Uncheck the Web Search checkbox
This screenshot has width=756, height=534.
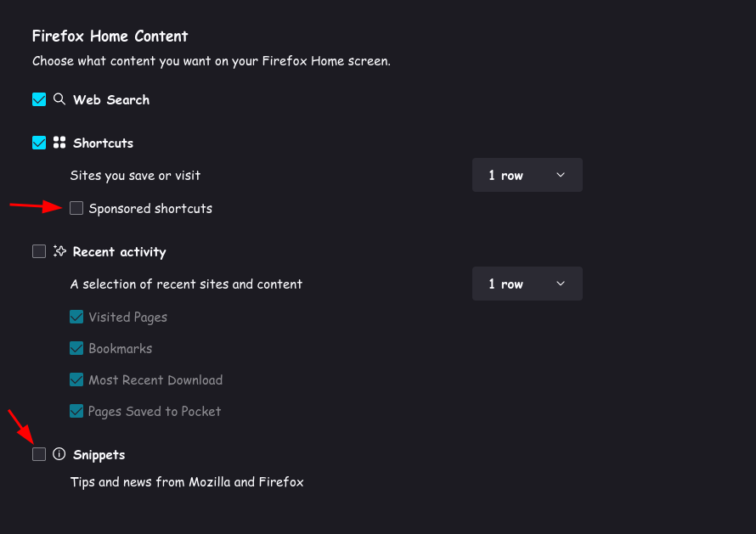click(39, 99)
